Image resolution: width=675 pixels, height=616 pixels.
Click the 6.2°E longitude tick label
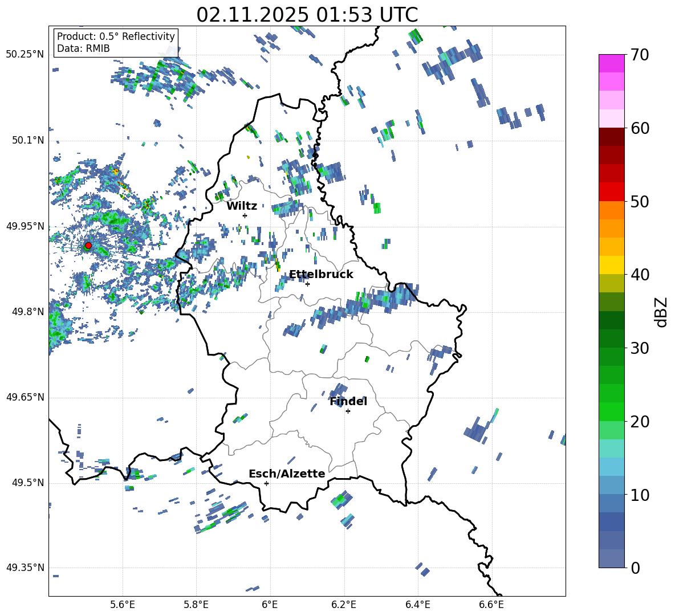pyautogui.click(x=344, y=605)
